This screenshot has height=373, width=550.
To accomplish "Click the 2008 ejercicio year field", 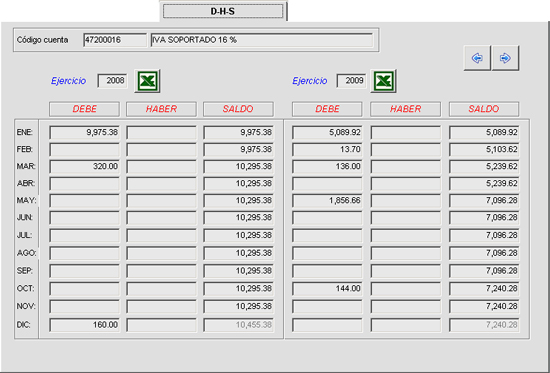I will coord(112,81).
